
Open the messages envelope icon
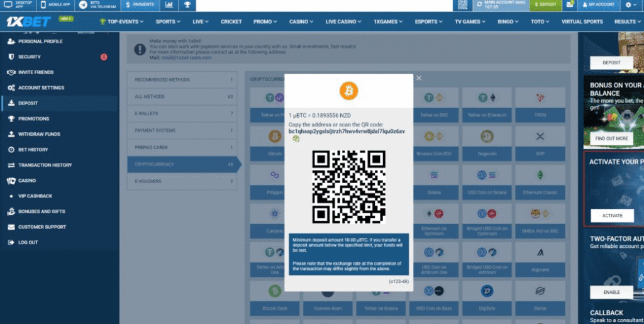[569, 5]
